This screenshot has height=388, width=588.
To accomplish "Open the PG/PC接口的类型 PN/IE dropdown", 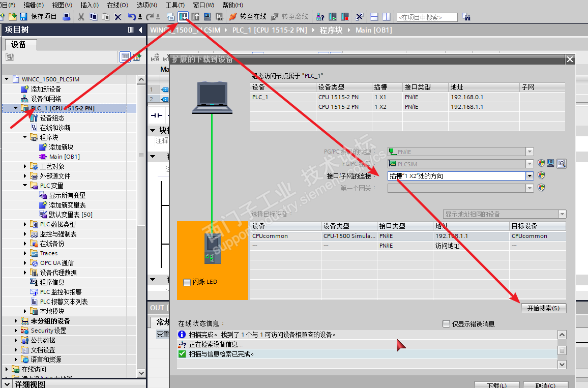I will pyautogui.click(x=530, y=152).
